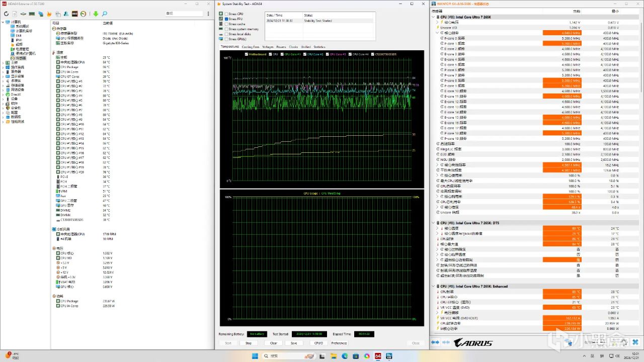Click the black OSD panel toolbar icon

point(74,14)
